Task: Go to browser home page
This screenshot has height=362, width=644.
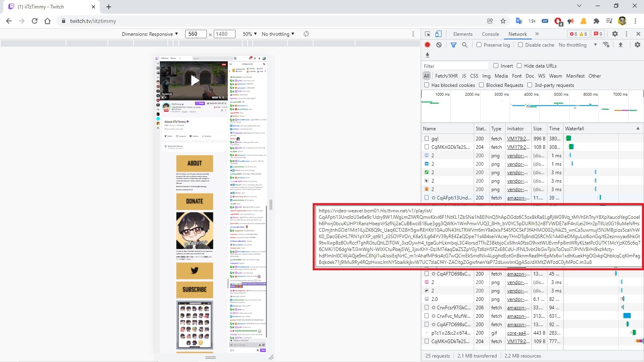Action: tap(47, 21)
